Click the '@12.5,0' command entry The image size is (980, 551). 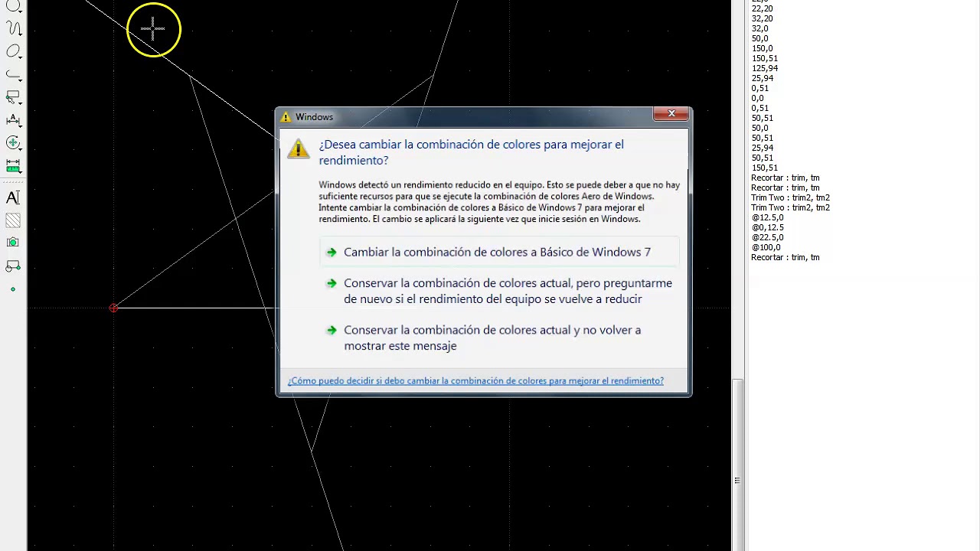(x=767, y=217)
